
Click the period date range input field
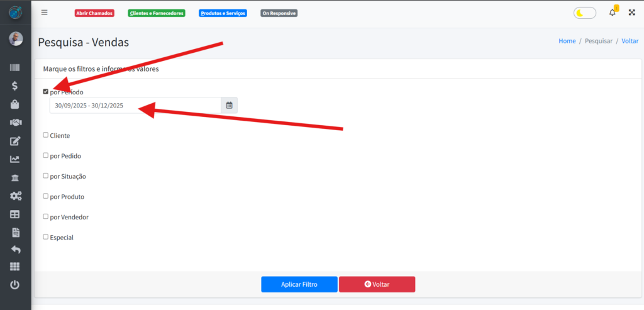click(135, 106)
